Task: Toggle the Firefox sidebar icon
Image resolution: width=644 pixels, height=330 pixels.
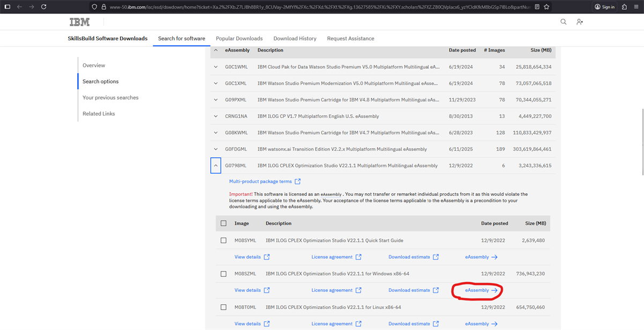Action: [x=8, y=7]
